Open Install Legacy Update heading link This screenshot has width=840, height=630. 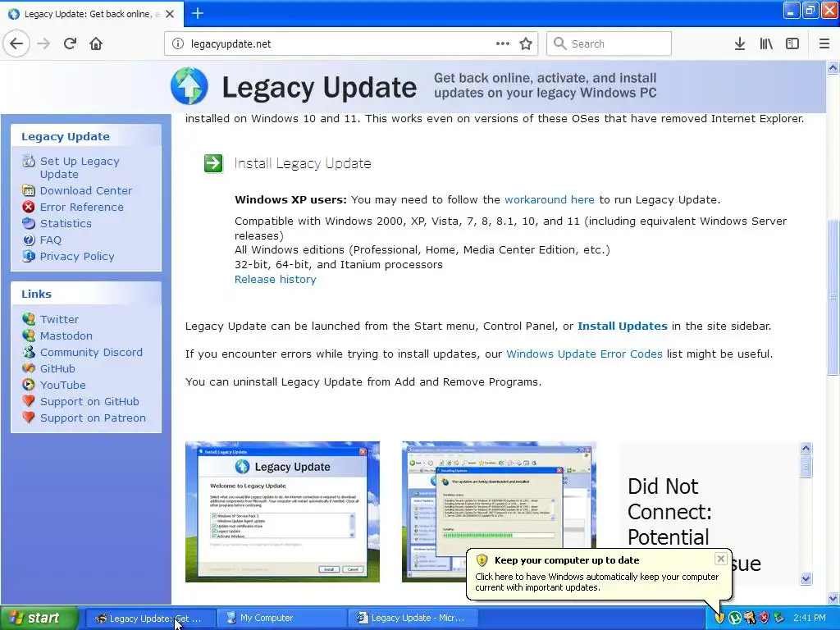click(x=303, y=163)
